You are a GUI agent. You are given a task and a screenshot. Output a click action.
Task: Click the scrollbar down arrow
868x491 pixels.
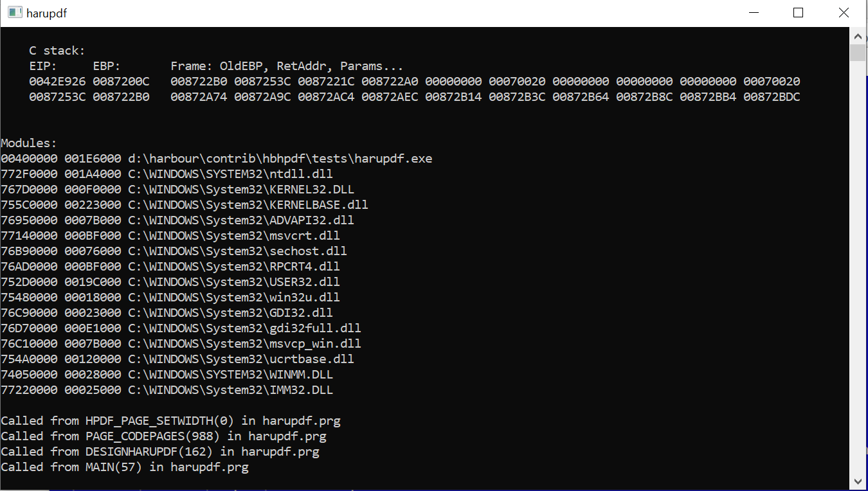point(858,481)
